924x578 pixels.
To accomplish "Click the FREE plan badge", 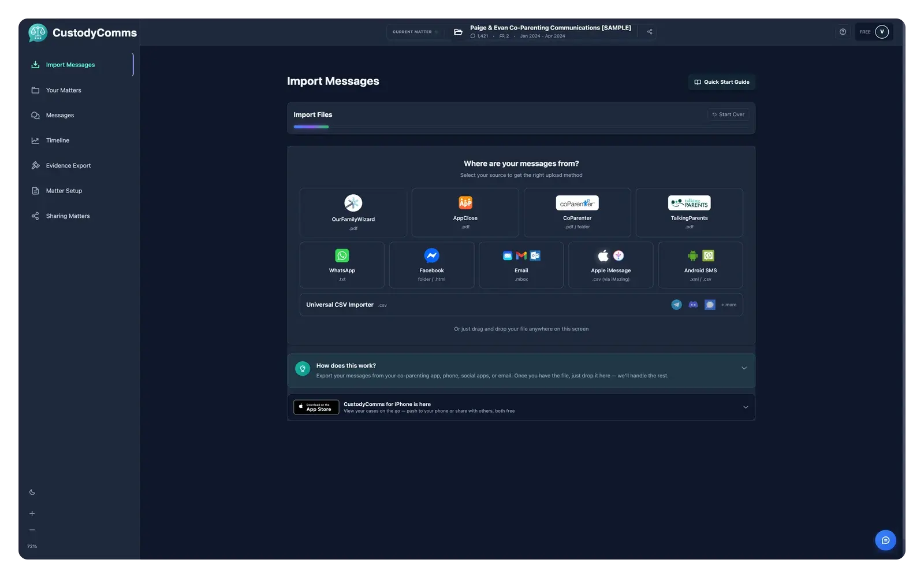I will point(865,32).
